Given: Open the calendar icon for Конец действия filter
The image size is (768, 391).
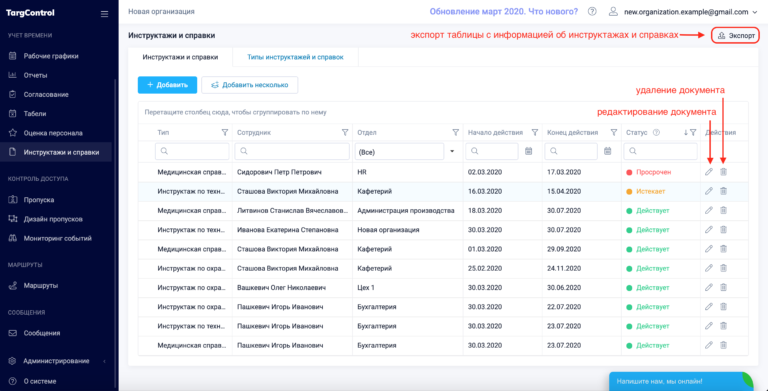Looking at the screenshot, I should (608, 151).
